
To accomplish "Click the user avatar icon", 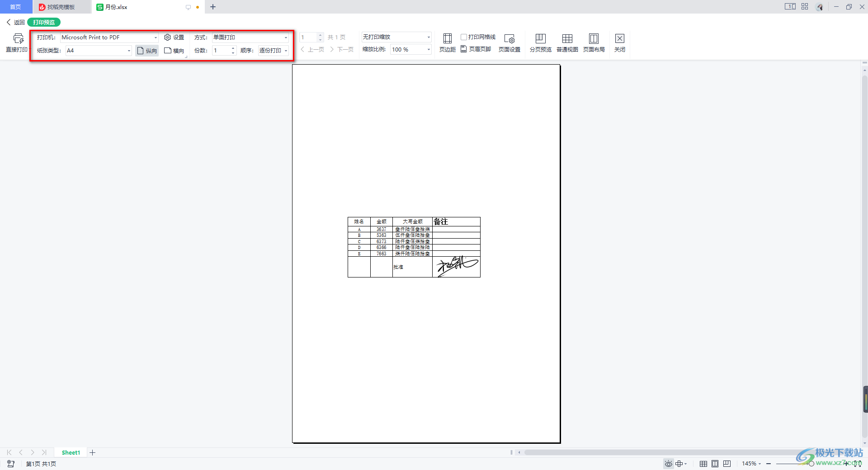I will point(820,7).
